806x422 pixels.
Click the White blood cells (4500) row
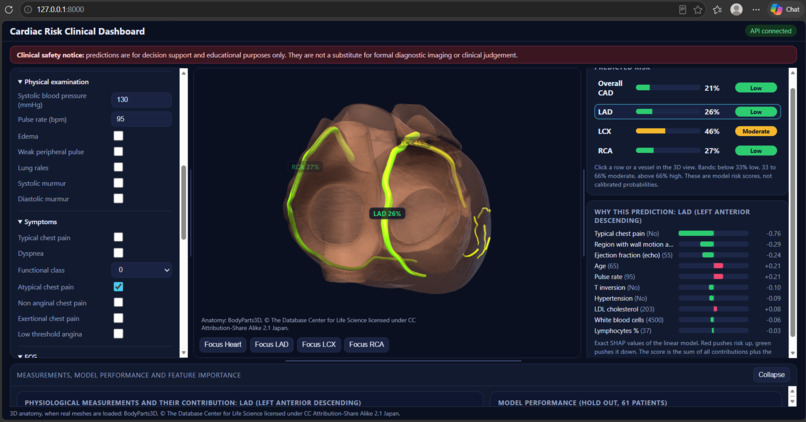(x=687, y=320)
